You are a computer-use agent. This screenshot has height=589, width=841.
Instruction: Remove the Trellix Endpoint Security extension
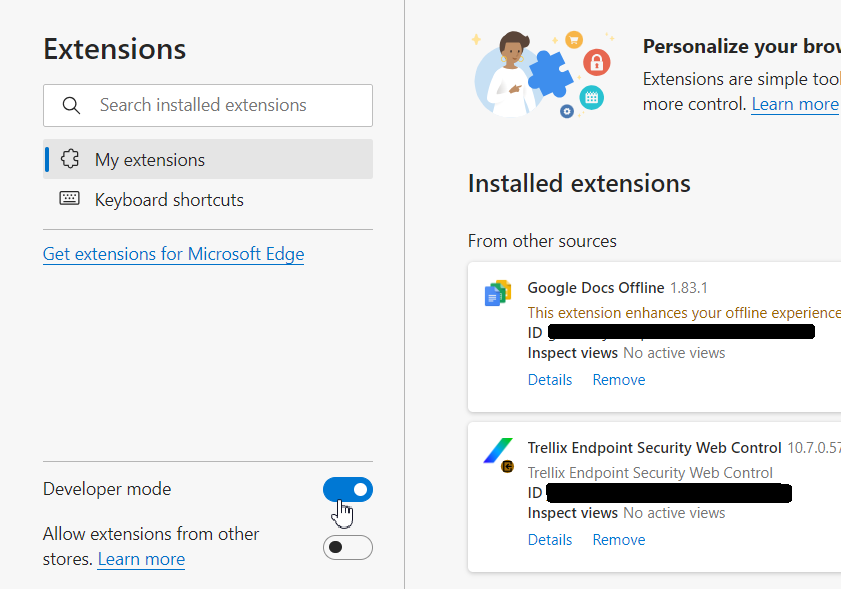pyautogui.click(x=619, y=540)
